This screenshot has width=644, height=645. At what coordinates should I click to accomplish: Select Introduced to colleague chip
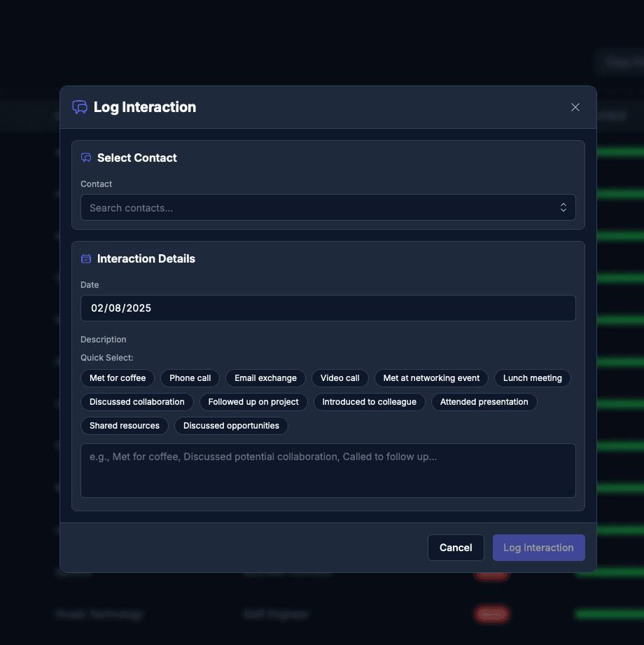point(369,402)
